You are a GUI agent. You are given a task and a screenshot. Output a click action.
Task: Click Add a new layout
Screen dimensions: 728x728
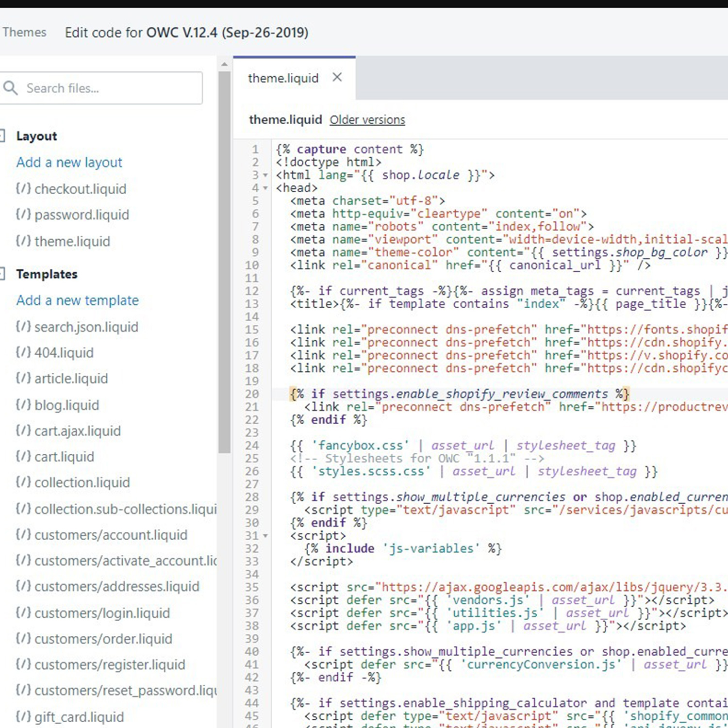(x=69, y=162)
